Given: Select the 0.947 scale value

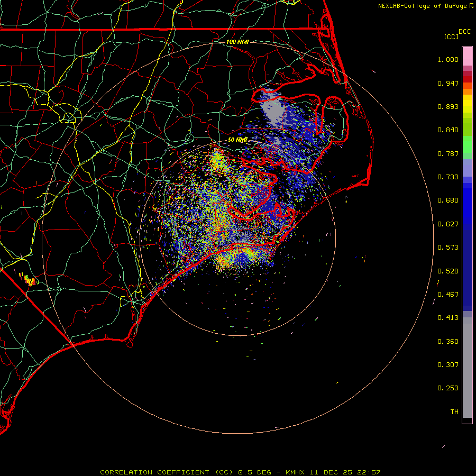Looking at the screenshot, I should [448, 83].
